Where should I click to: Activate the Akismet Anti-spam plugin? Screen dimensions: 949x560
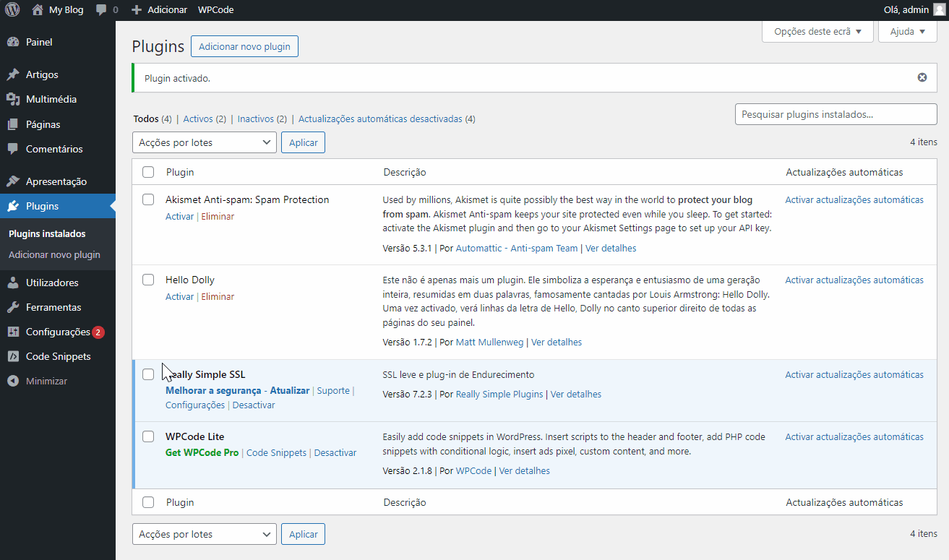pos(179,217)
